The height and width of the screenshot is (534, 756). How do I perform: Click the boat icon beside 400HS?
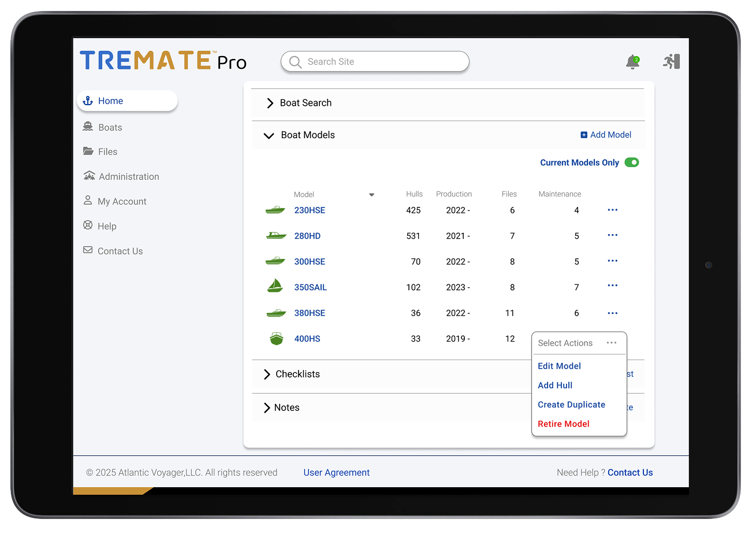(x=276, y=339)
